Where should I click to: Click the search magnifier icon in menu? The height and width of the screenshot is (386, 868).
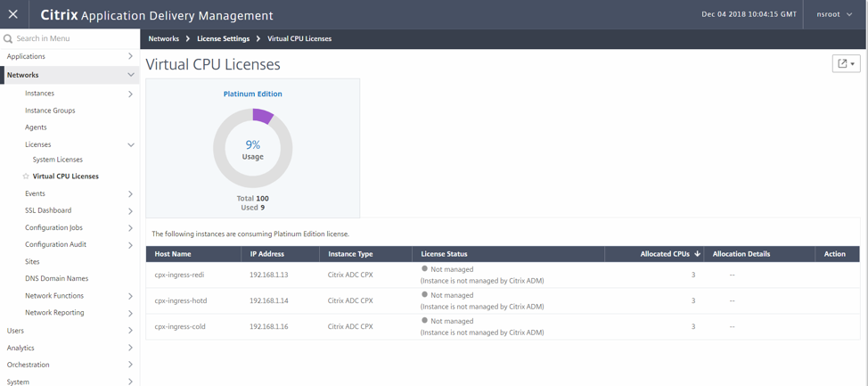point(8,39)
